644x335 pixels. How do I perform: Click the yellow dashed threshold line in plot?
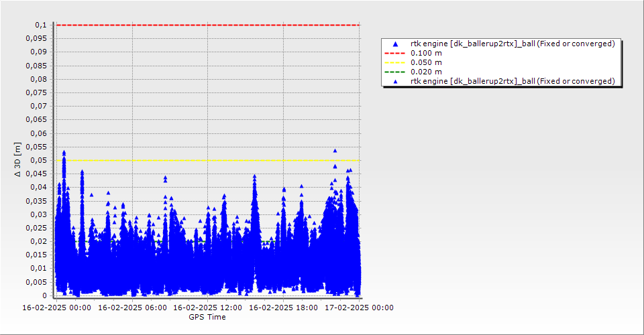(208, 160)
